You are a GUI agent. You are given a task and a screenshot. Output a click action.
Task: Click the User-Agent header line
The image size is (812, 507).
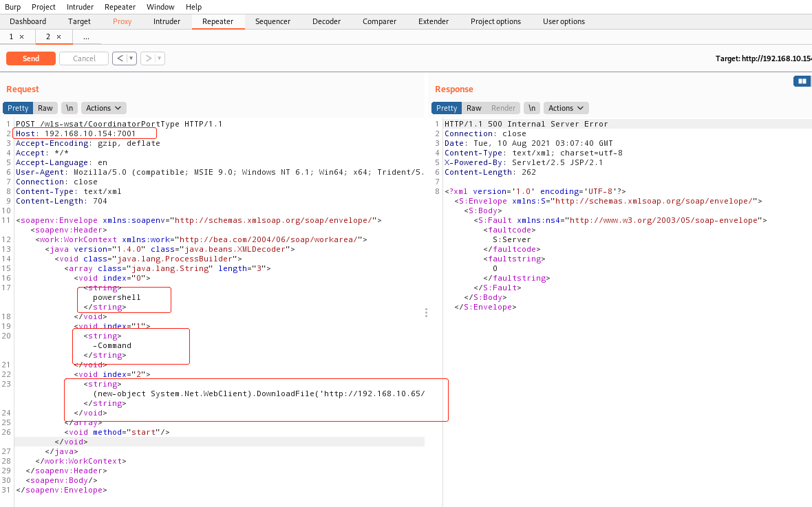point(220,172)
